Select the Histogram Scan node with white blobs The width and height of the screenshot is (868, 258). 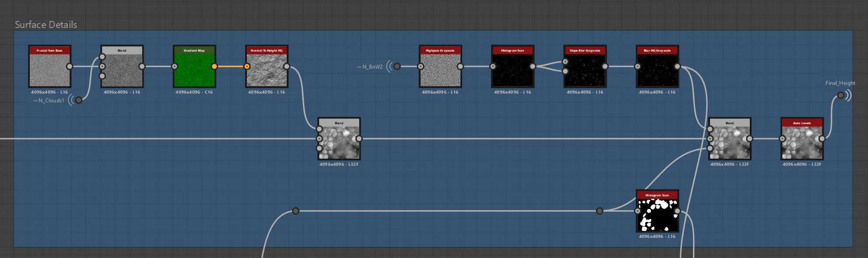657,211
